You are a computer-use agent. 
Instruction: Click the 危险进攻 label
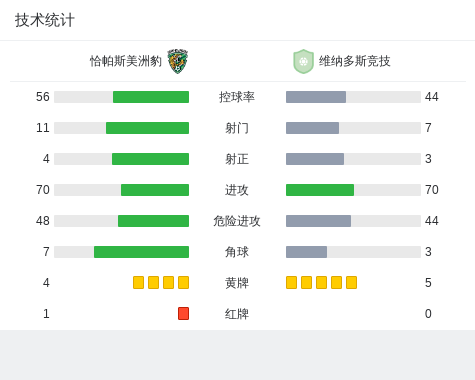tap(237, 221)
